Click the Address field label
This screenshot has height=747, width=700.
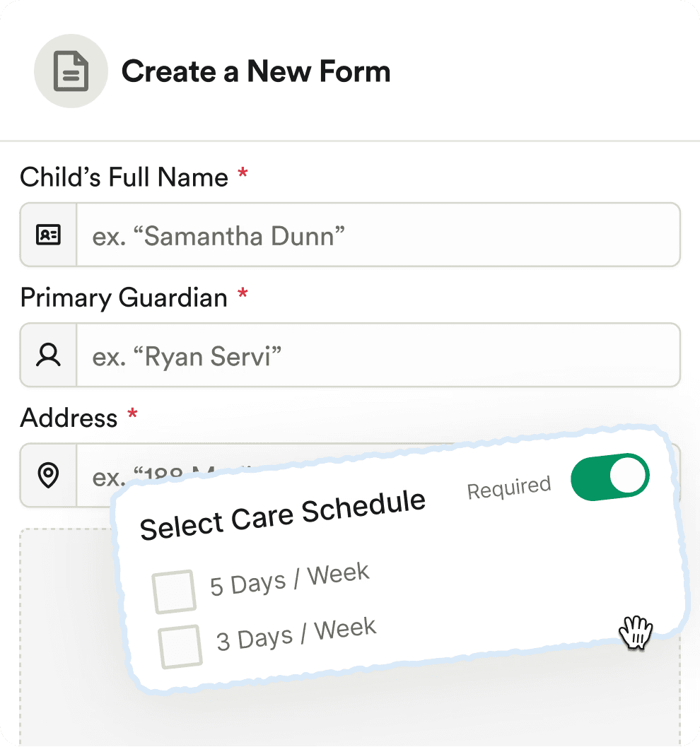[69, 418]
